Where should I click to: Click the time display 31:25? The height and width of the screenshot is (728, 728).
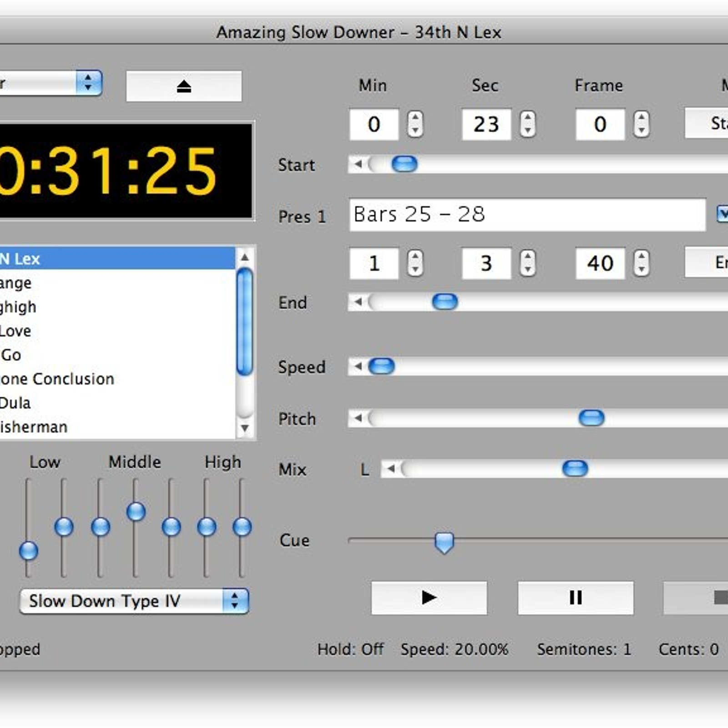126,171
